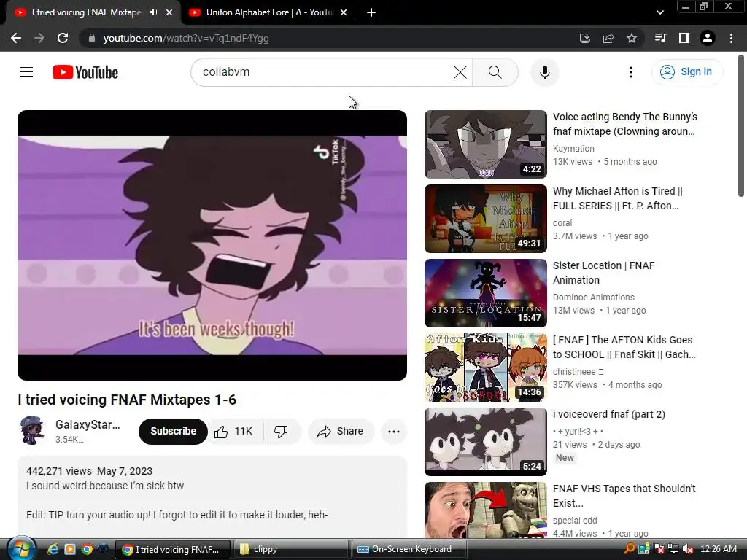Viewport: 747px width, 560px height.
Task: Open Chrome customize menu
Action: coord(731,38)
